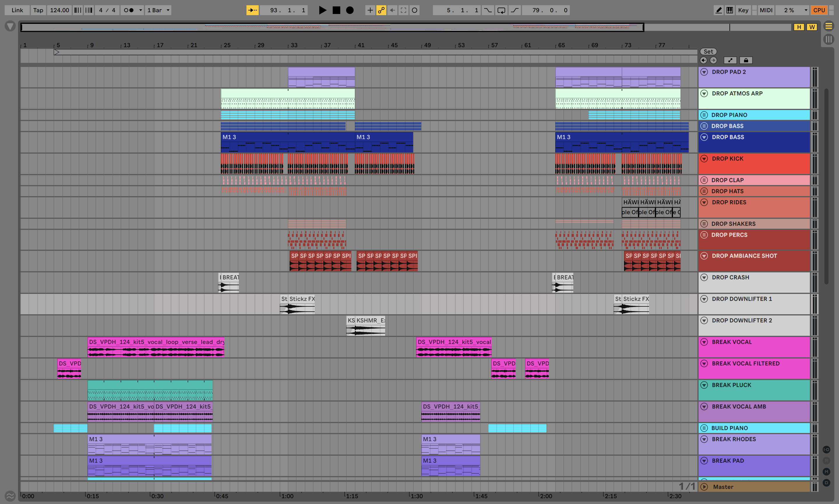Toggle Automation Arm link icon
Image resolution: width=839 pixels, height=504 pixels.
pyautogui.click(x=381, y=10)
